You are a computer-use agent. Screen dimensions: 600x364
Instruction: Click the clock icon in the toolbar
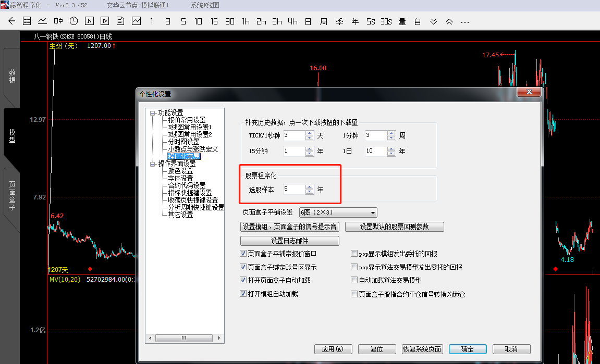(74, 21)
